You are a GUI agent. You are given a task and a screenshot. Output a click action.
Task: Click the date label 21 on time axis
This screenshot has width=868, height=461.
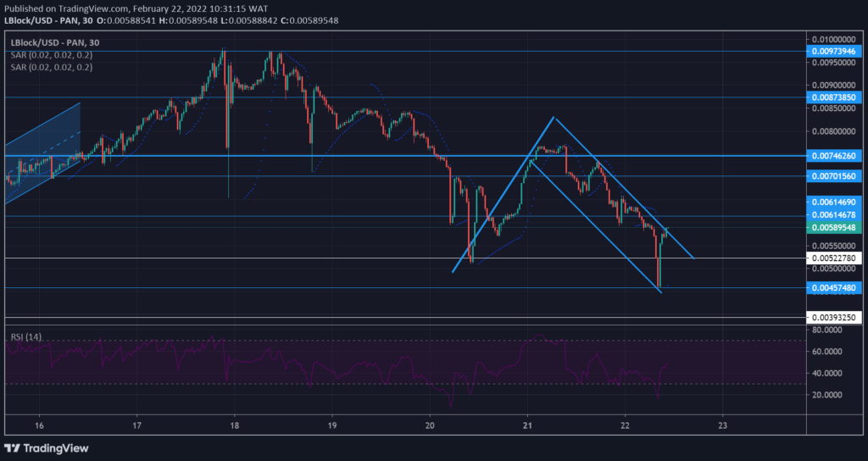(527, 425)
